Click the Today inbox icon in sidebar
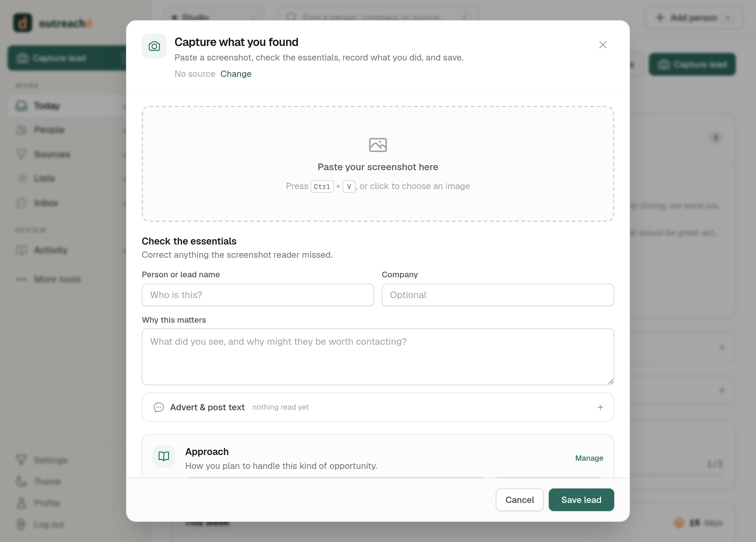756x542 pixels. tap(21, 106)
